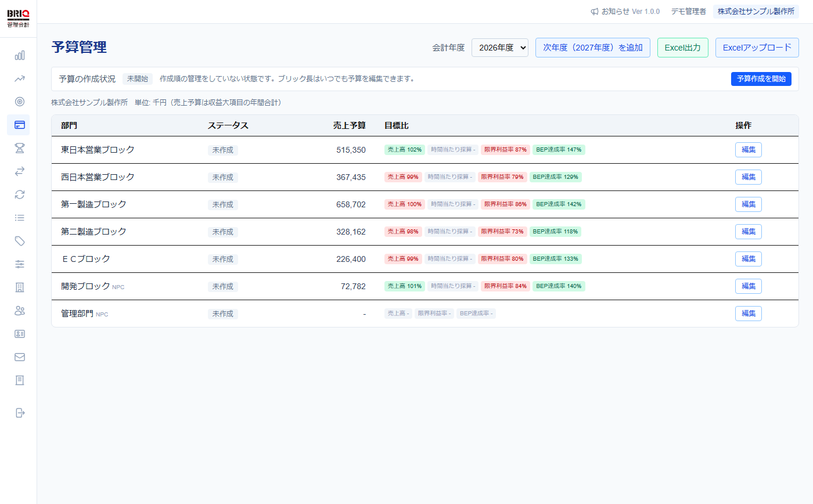Click the Excelアップロード button

click(757, 48)
